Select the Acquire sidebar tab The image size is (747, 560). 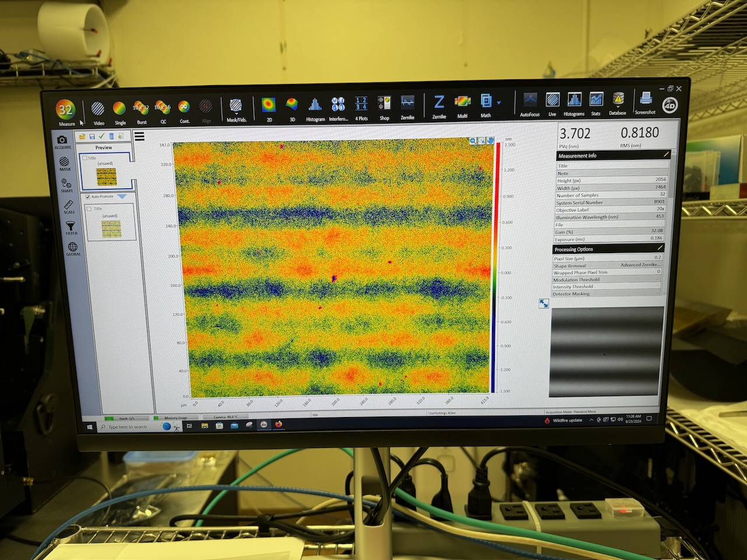pos(62,141)
